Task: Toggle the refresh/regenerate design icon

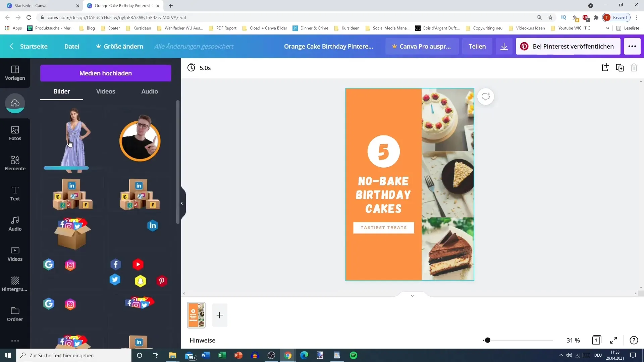Action: (485, 96)
